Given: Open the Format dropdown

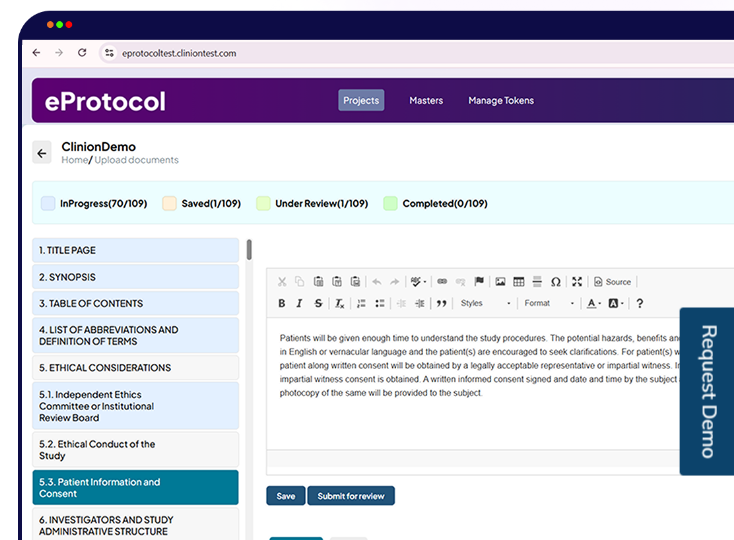Looking at the screenshot, I should (x=550, y=303).
